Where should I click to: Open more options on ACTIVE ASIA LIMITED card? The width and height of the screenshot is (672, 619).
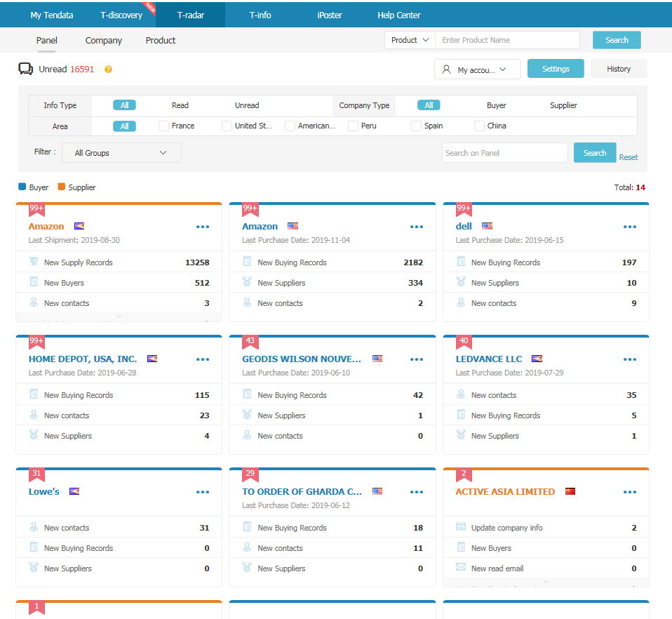point(630,492)
